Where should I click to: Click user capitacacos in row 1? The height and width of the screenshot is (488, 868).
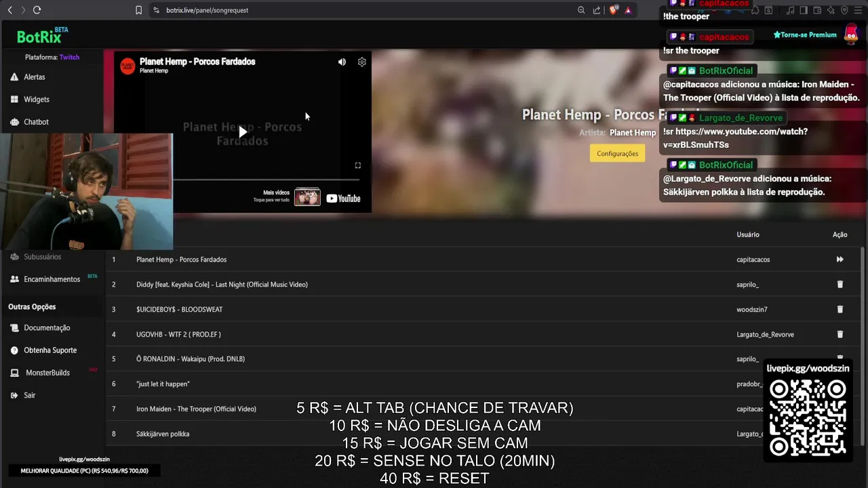point(753,260)
